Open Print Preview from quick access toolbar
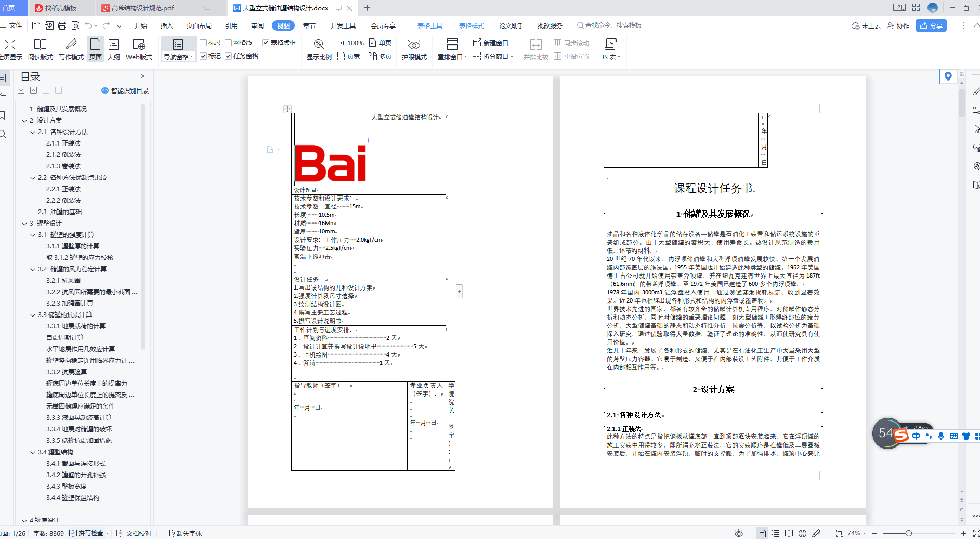Screen dimensions: 980x539 coord(75,25)
